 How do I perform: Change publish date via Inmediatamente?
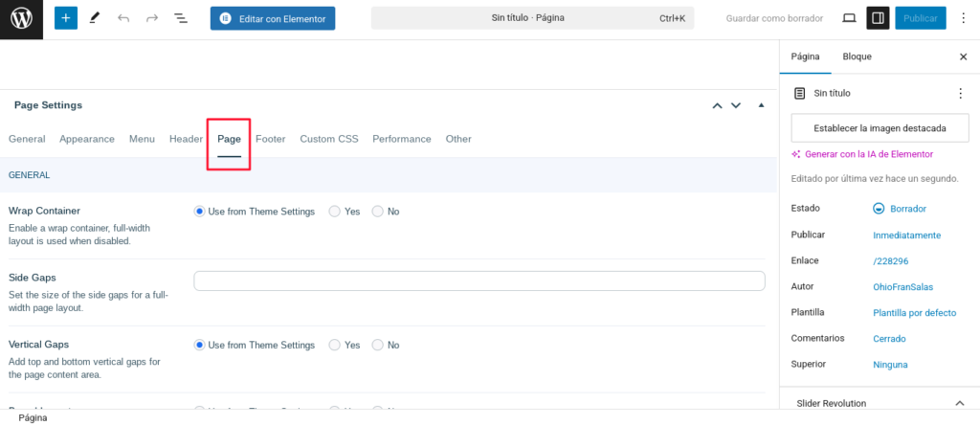[x=907, y=235]
